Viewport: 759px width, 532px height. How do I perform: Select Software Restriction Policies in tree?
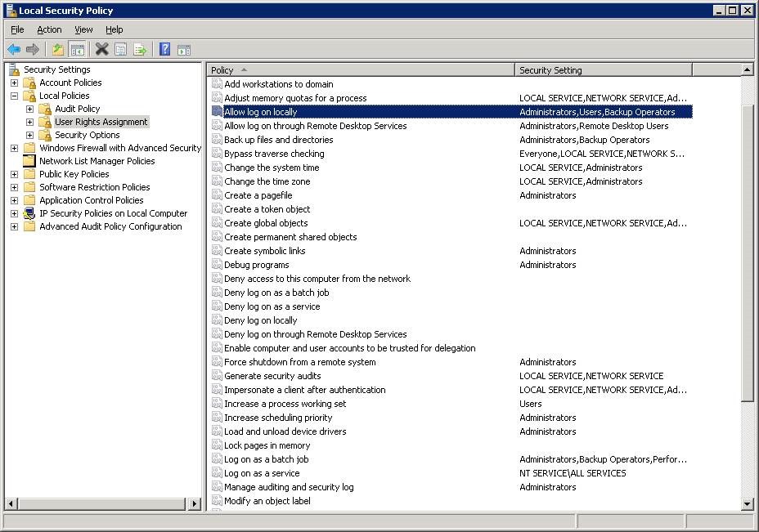tap(94, 187)
